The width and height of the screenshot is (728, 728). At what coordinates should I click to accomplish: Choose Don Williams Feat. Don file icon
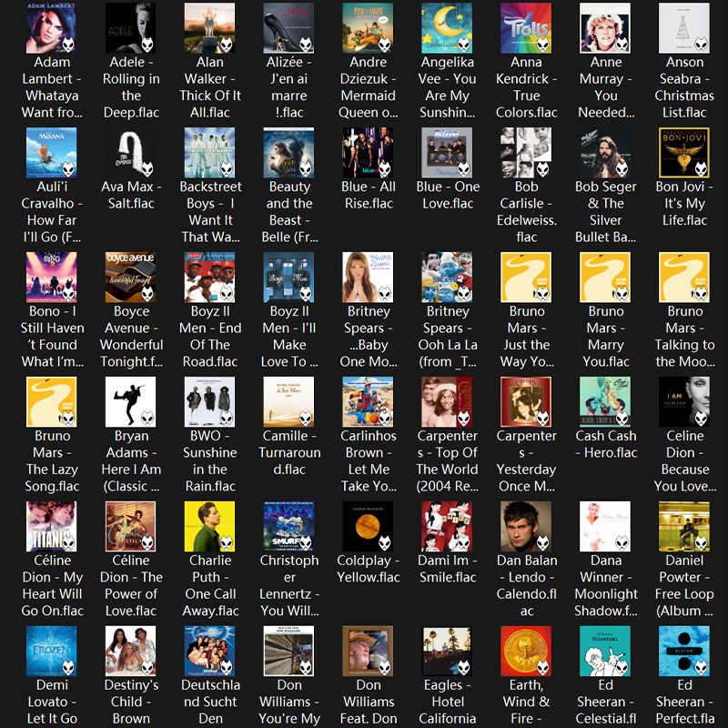[x=368, y=651]
